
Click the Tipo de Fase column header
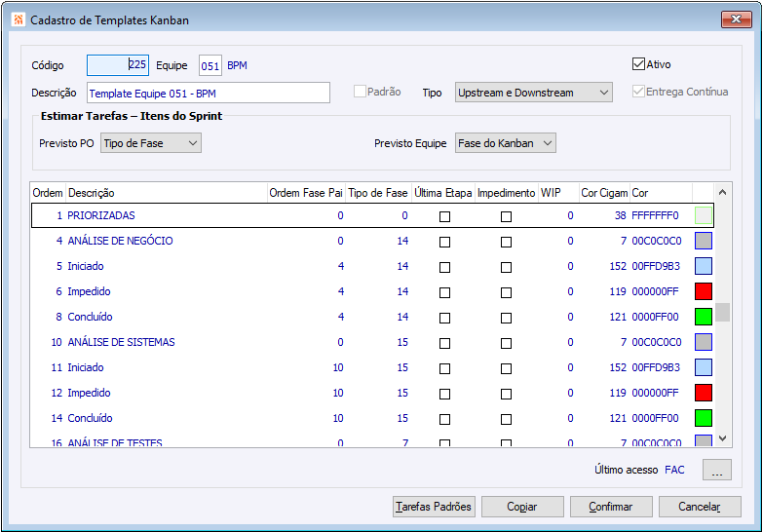point(378,193)
